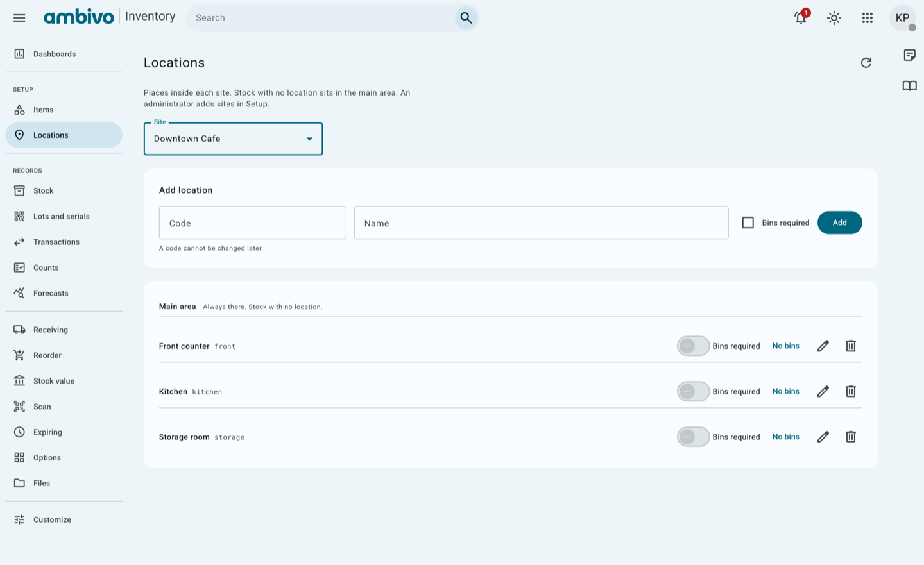Open Stock value in the sidebar

[64, 382]
